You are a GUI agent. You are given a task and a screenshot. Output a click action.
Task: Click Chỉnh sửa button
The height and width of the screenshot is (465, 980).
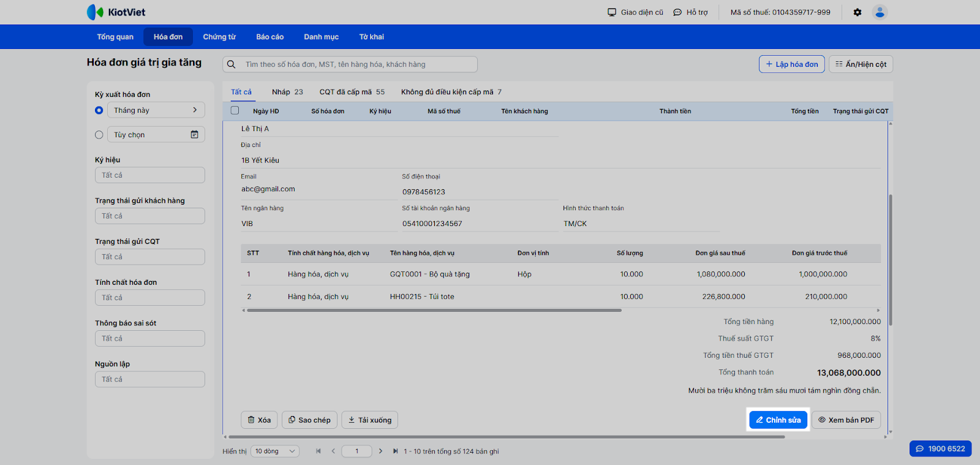click(x=778, y=420)
